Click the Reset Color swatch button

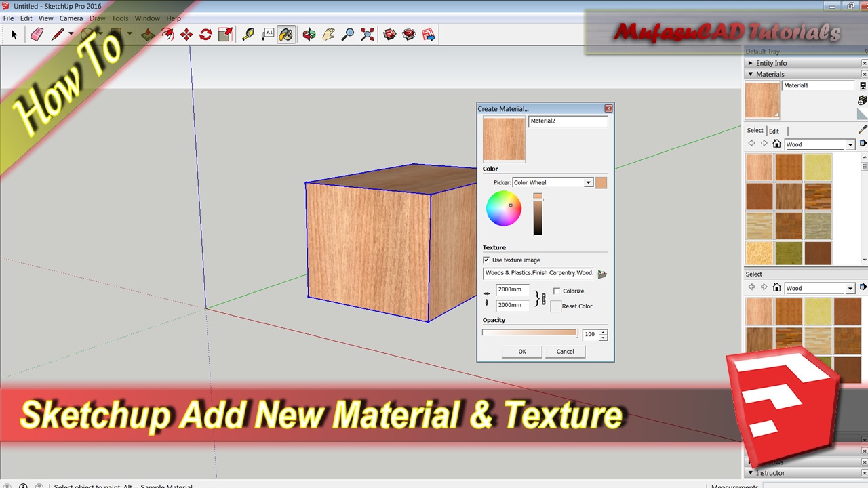point(555,306)
